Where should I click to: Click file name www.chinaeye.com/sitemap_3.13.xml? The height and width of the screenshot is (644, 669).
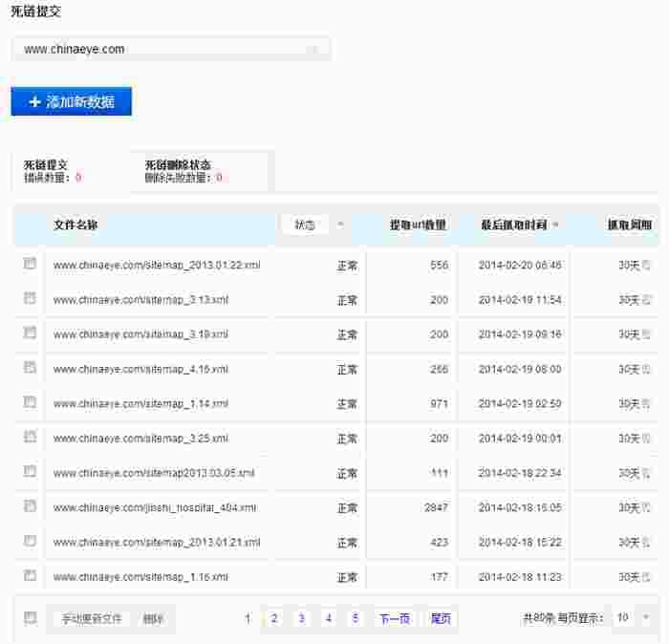[x=140, y=300]
